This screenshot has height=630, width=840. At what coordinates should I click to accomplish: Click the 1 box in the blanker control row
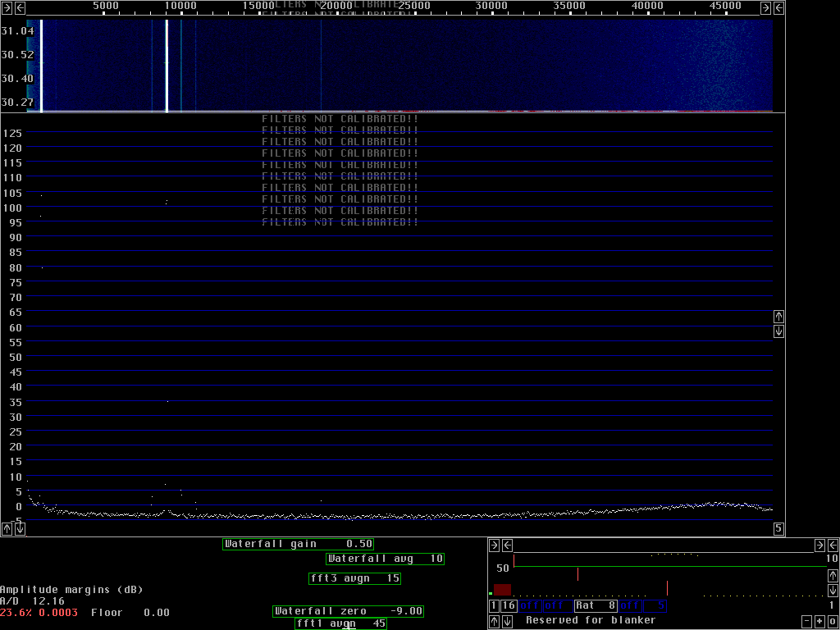tap(495, 606)
